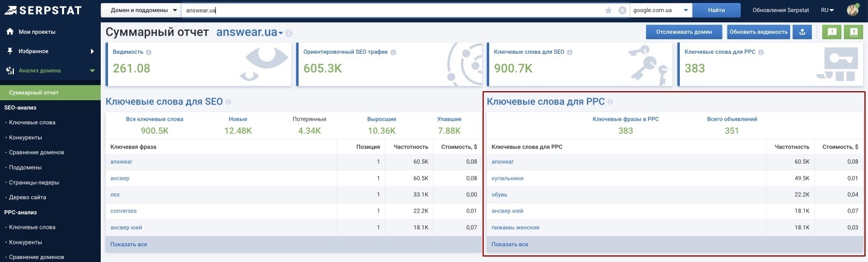Click info icon beside Ключевые слова для SEO card
Screen dimensions: 868x262
[x=570, y=53]
